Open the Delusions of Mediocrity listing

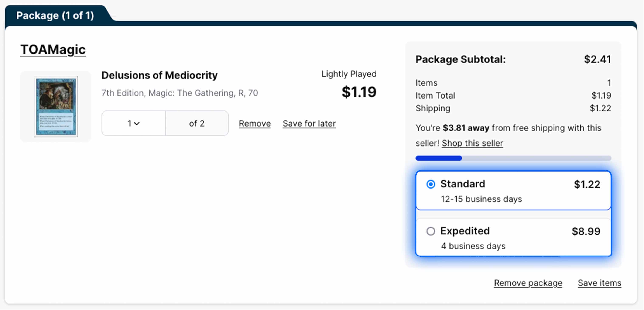[x=160, y=75]
